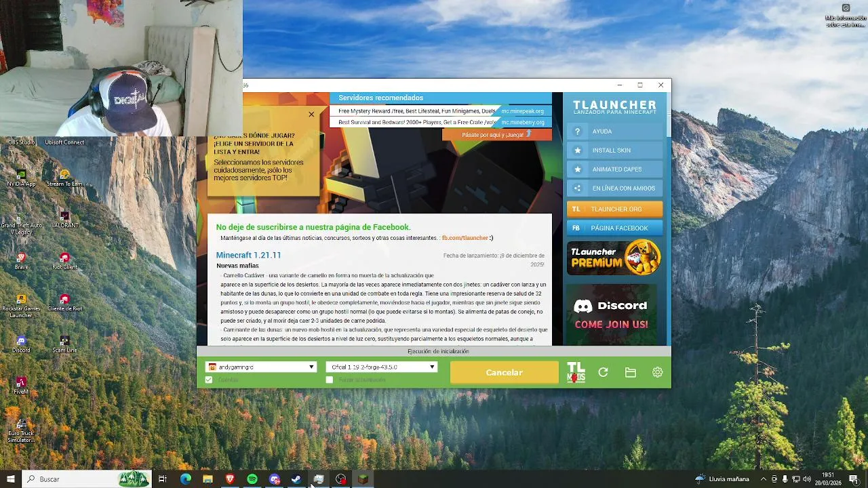Click the Windows search box Buscar

pyautogui.click(x=87, y=479)
